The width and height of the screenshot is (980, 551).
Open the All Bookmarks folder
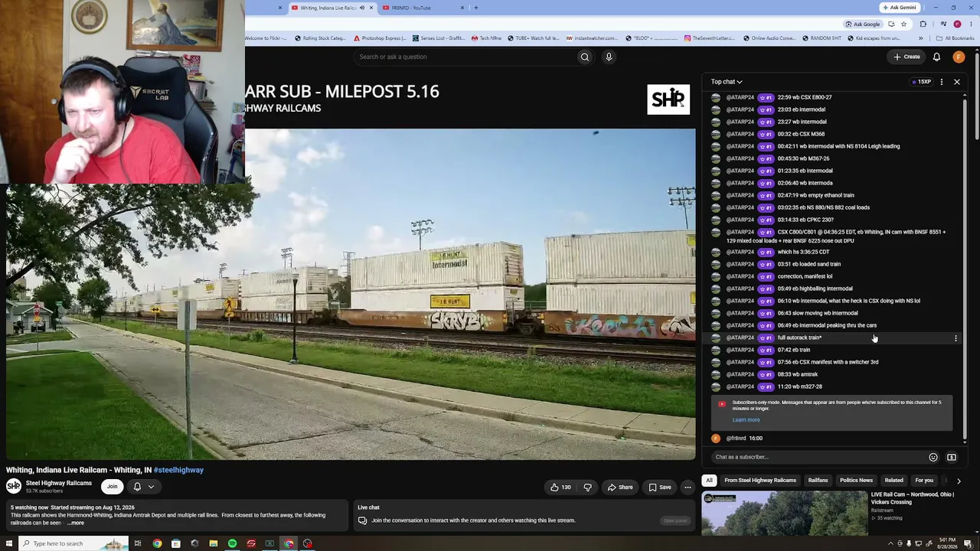[x=955, y=38]
